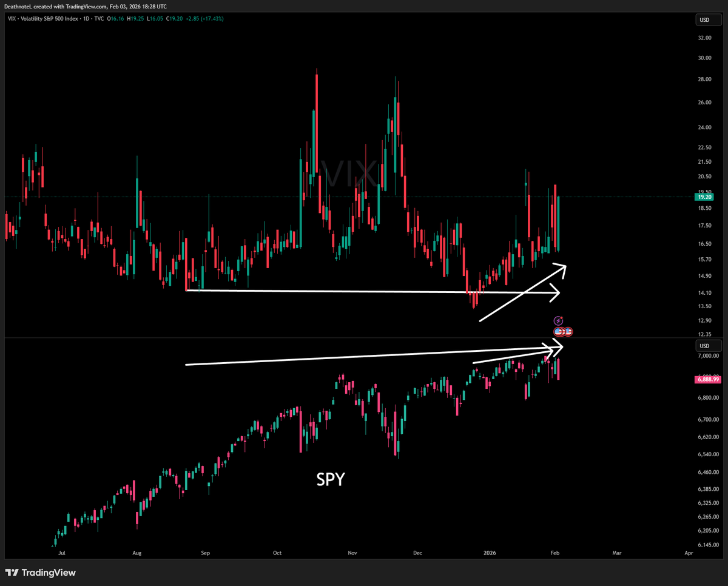Click the pink 6,888.99 price label
This screenshot has width=728, height=586.
(x=708, y=379)
